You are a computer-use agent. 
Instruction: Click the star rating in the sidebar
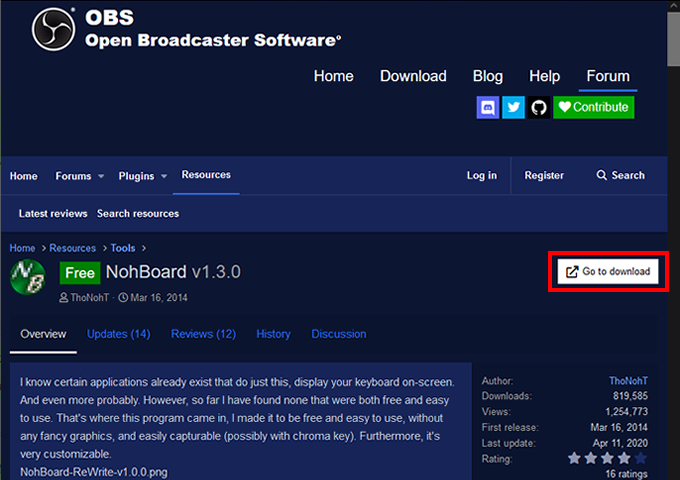pyautogui.click(x=607, y=458)
